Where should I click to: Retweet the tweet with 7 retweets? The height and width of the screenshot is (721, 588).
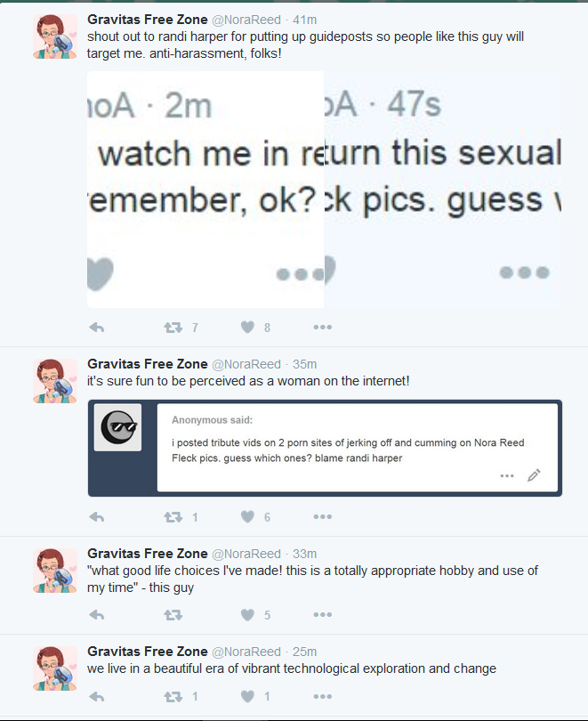(173, 328)
